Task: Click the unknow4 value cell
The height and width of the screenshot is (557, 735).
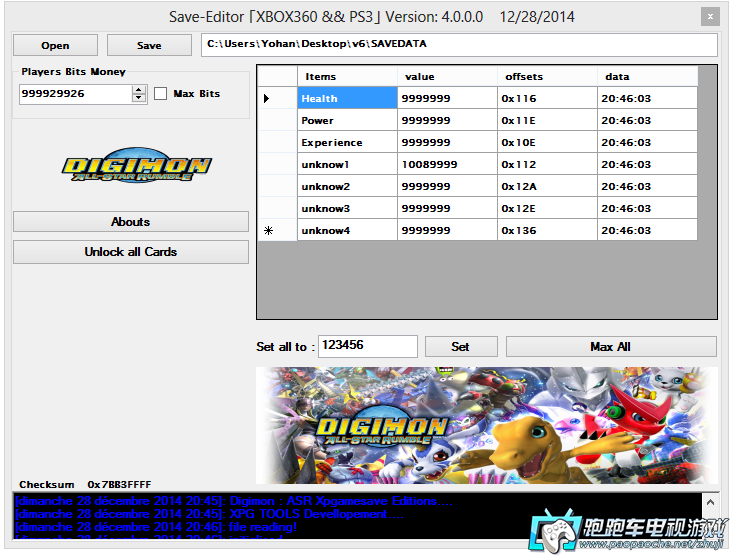Action: [447, 231]
